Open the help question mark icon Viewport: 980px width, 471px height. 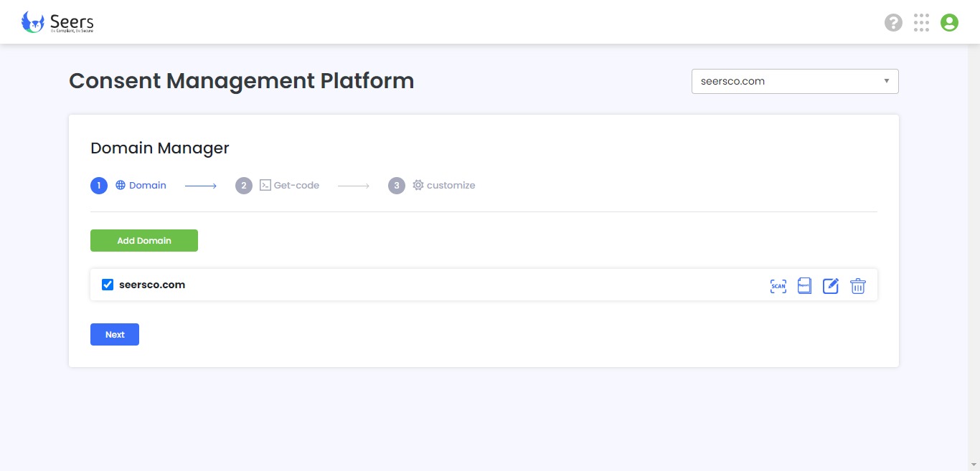(x=893, y=23)
